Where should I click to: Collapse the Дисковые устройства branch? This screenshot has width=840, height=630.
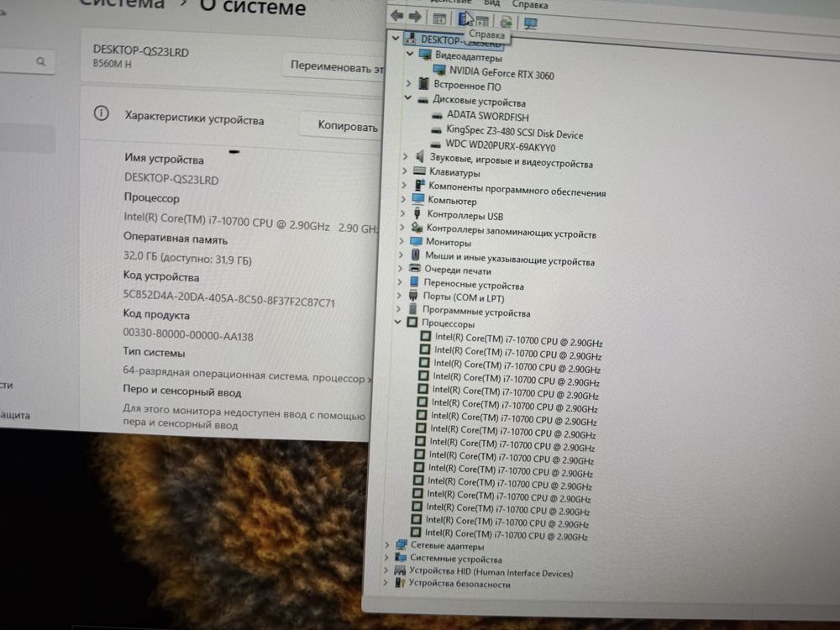pos(407,97)
